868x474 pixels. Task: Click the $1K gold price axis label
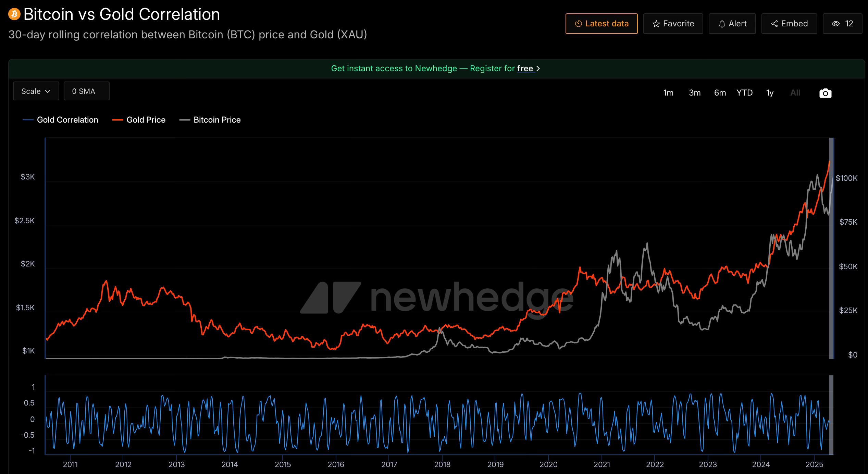(x=28, y=351)
